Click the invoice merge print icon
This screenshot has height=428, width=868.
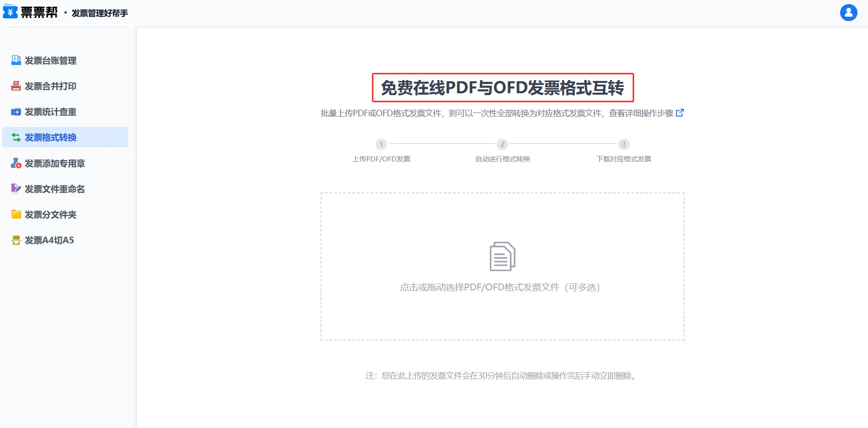[x=16, y=86]
